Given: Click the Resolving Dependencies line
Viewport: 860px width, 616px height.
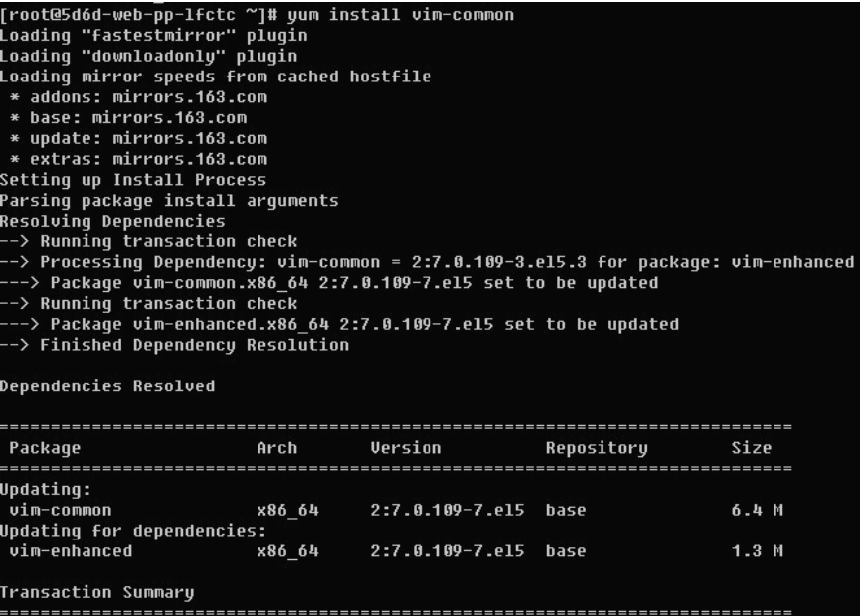Looking at the screenshot, I should (x=112, y=222).
